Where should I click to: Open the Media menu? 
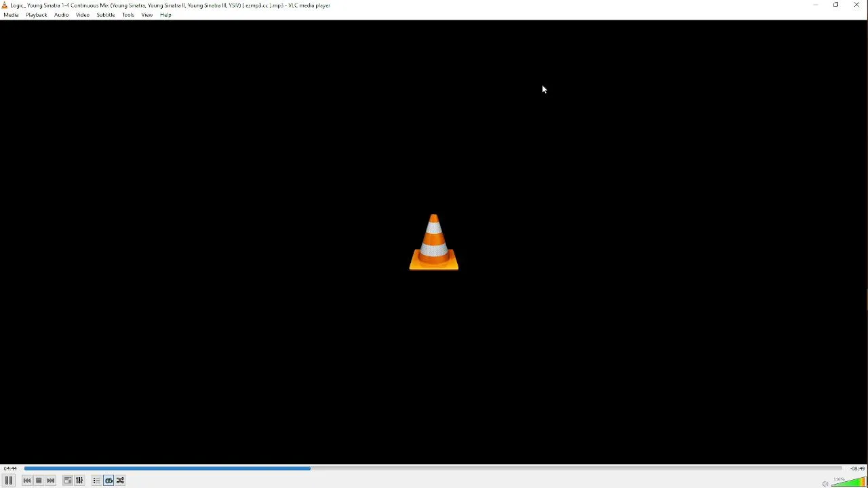[12, 15]
